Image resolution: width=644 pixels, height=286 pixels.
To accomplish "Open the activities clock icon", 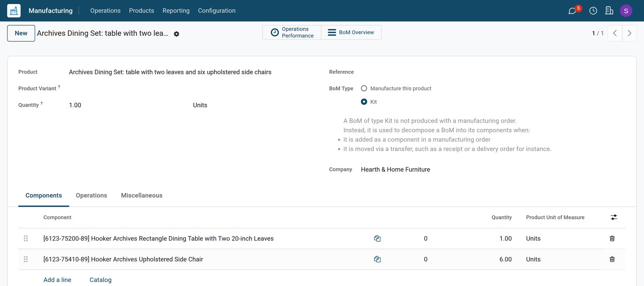I will click(x=593, y=11).
